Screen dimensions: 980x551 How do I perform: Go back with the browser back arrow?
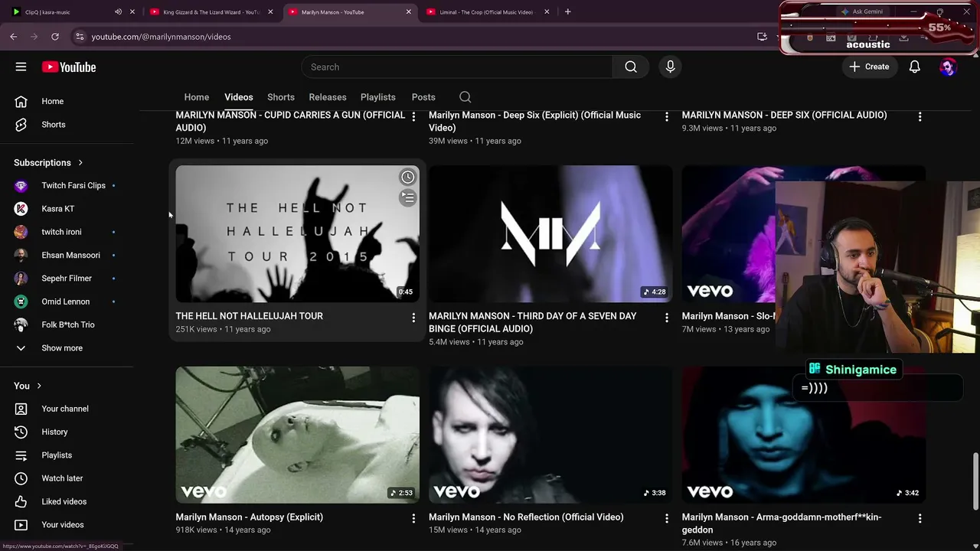14,37
